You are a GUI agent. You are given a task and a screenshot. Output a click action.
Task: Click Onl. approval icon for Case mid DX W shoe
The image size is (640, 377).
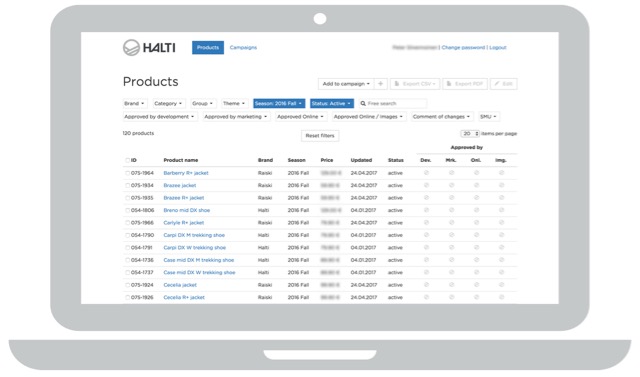tap(476, 272)
